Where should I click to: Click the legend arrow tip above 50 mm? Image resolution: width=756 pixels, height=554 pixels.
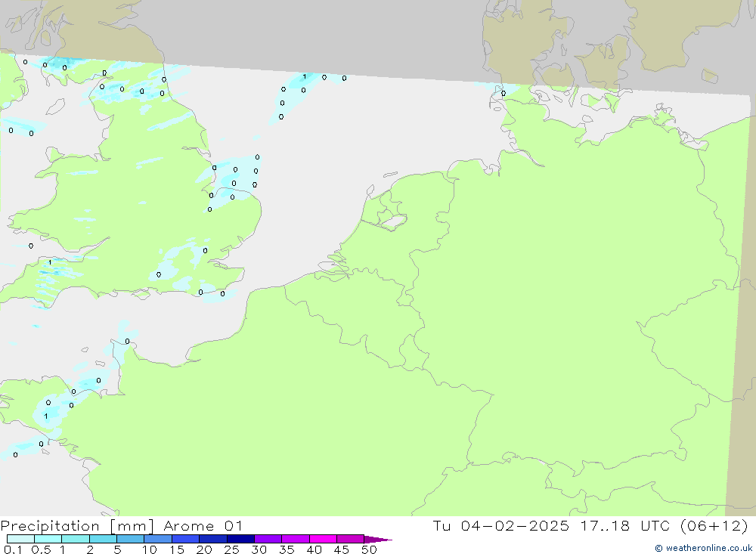click(378, 540)
